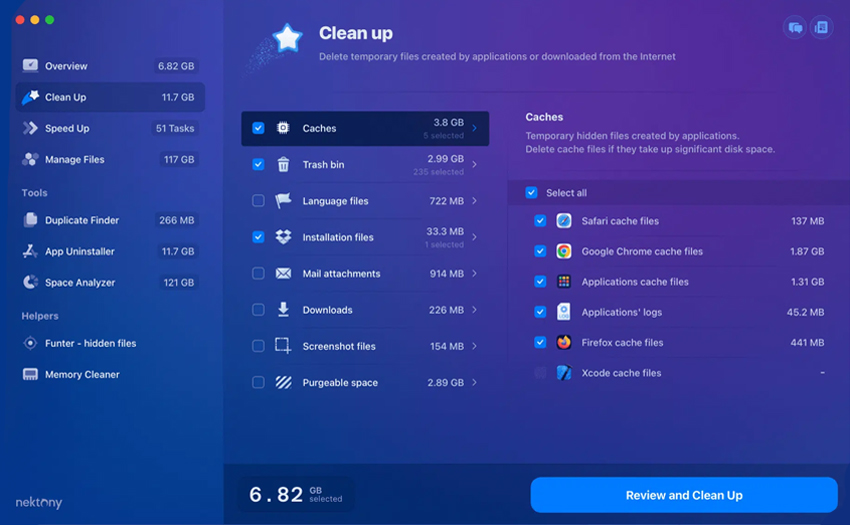Click the chat support icon at top right
The height and width of the screenshot is (525, 850).
795,28
